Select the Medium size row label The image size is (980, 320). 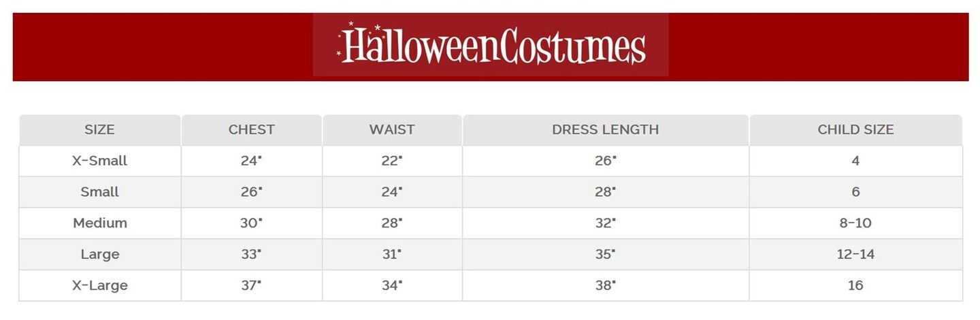(x=99, y=223)
